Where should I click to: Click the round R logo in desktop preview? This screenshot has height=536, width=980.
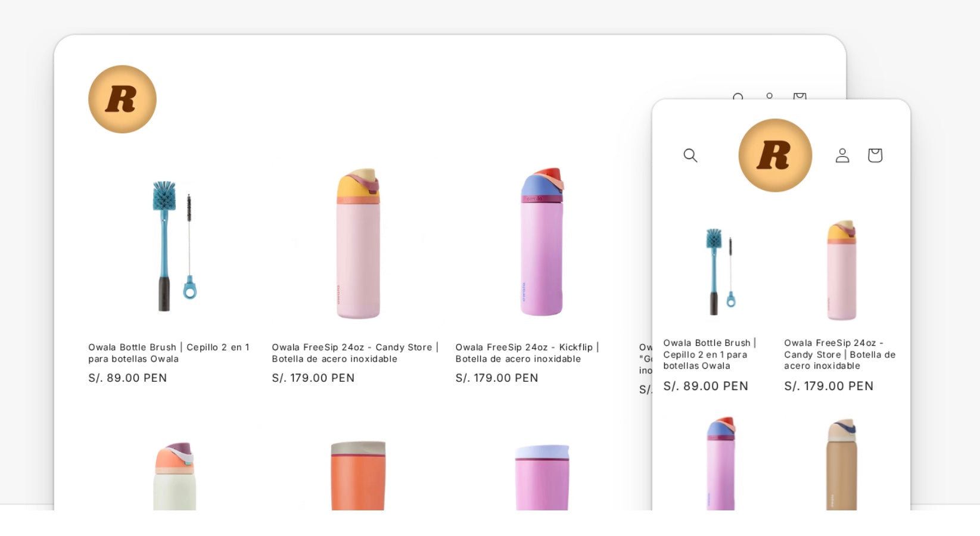(122, 99)
